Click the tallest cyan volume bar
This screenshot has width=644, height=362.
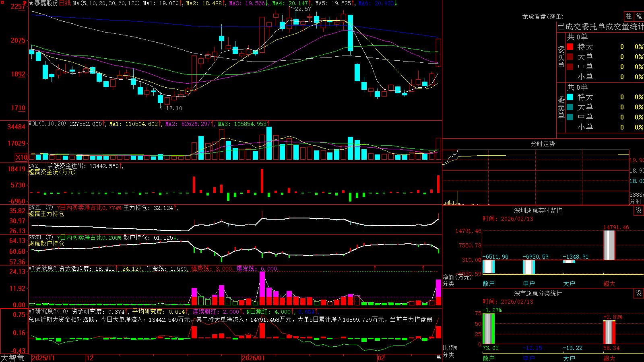(269, 143)
